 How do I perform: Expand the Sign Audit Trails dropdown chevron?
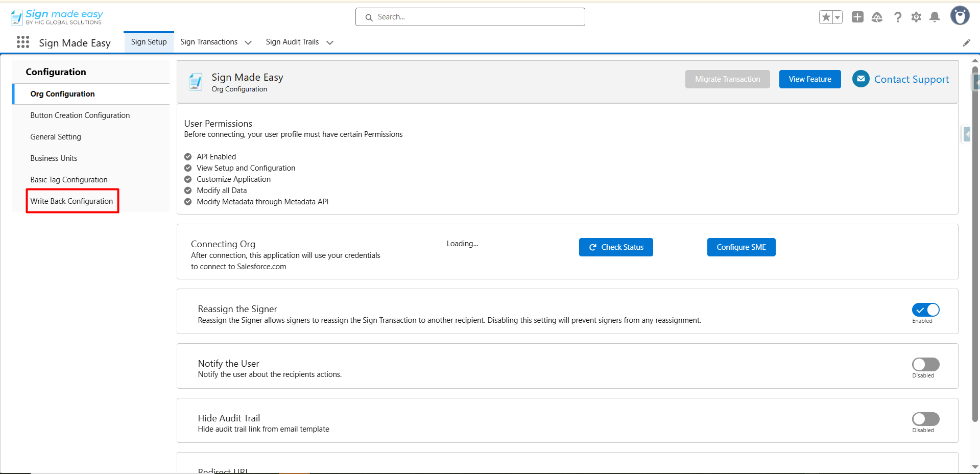(x=330, y=43)
